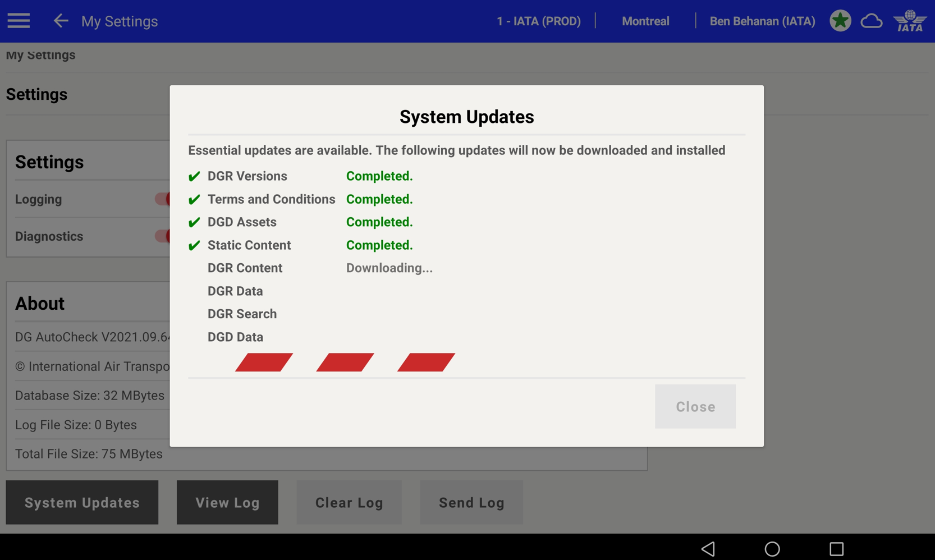Tap the Essential updates message text
The image size is (935, 560).
coord(457,150)
